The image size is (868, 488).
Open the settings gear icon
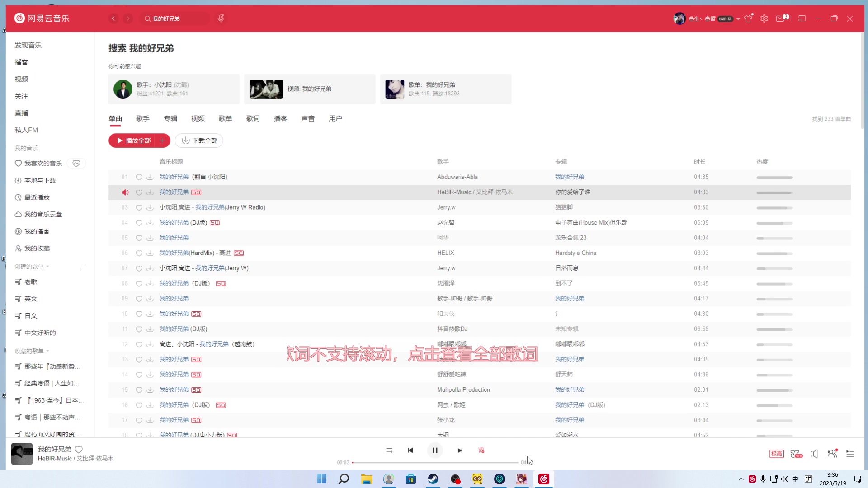pyautogui.click(x=764, y=19)
